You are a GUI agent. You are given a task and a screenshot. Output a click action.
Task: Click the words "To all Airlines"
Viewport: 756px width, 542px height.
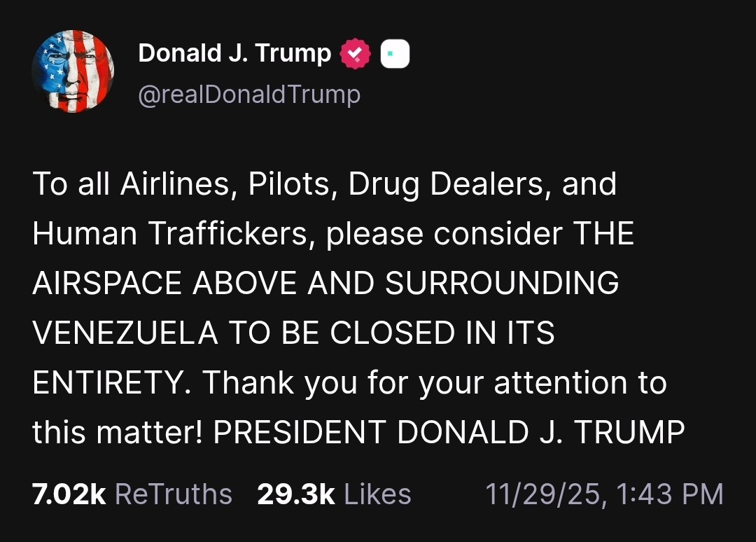click(x=125, y=184)
